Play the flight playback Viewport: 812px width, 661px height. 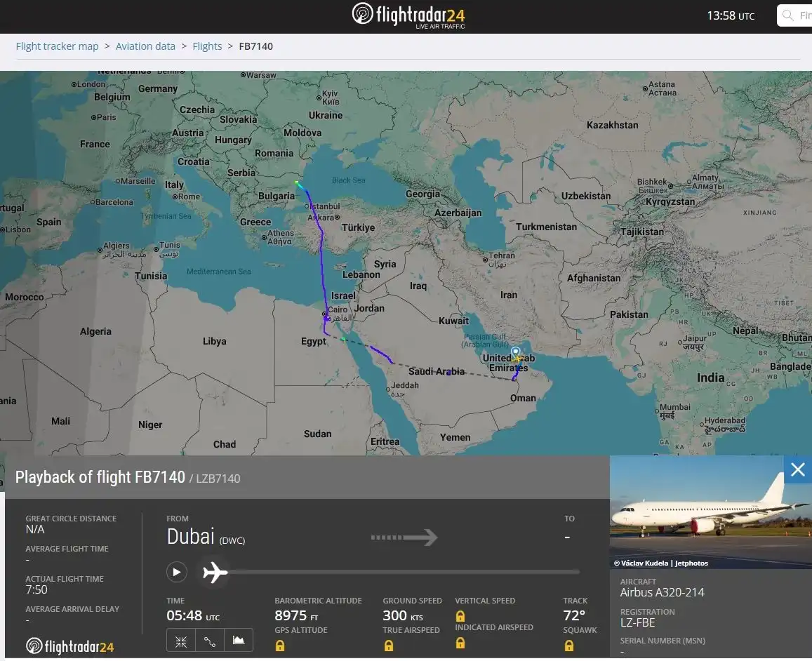tap(177, 572)
